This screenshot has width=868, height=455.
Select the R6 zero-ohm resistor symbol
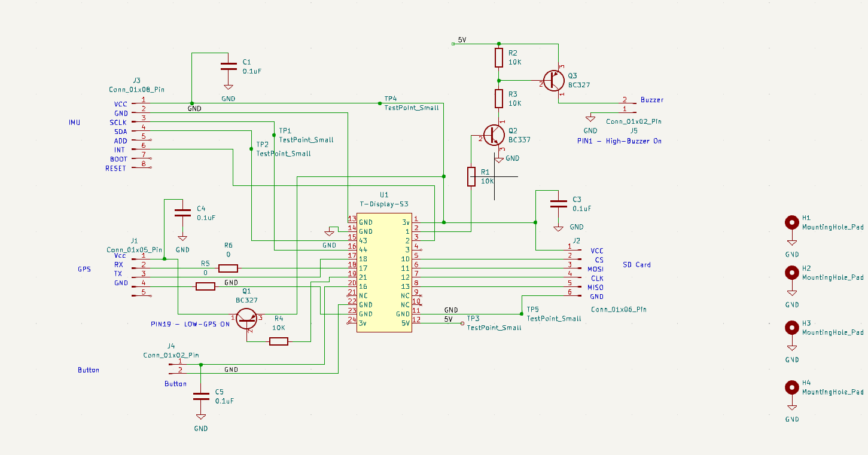point(229,268)
